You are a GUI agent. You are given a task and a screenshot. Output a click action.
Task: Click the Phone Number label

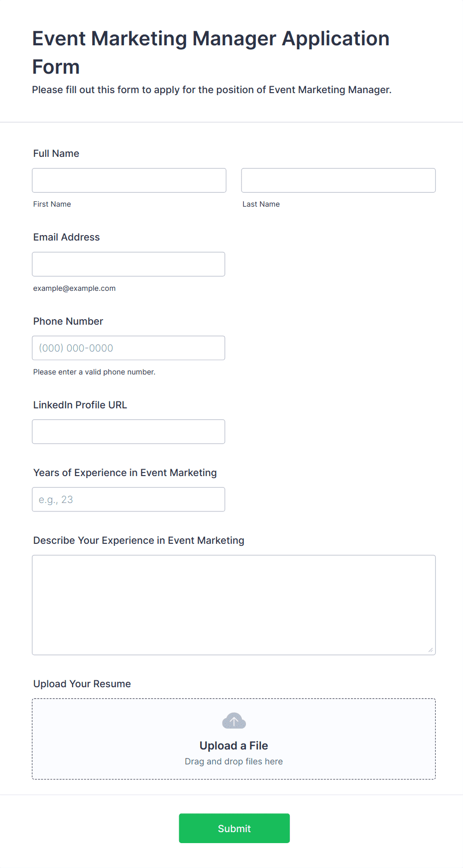coord(68,321)
